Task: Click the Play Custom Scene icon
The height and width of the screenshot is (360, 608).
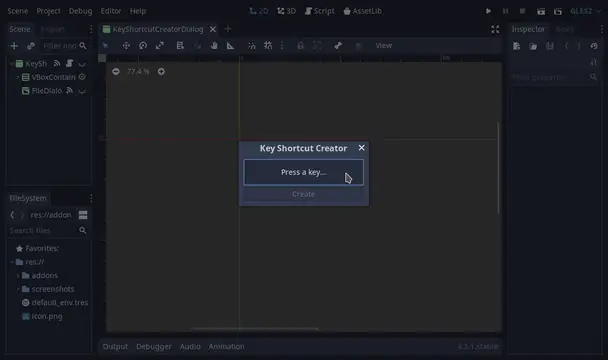Action: 558,11
